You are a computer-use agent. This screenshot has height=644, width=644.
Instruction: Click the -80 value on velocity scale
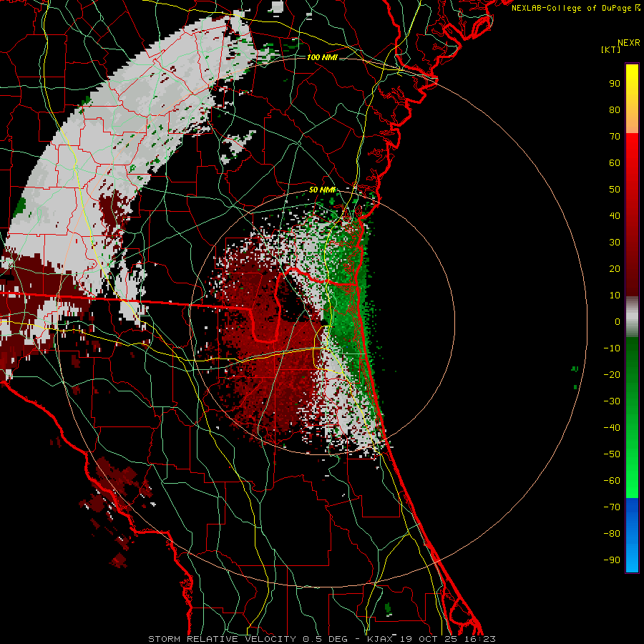click(612, 534)
